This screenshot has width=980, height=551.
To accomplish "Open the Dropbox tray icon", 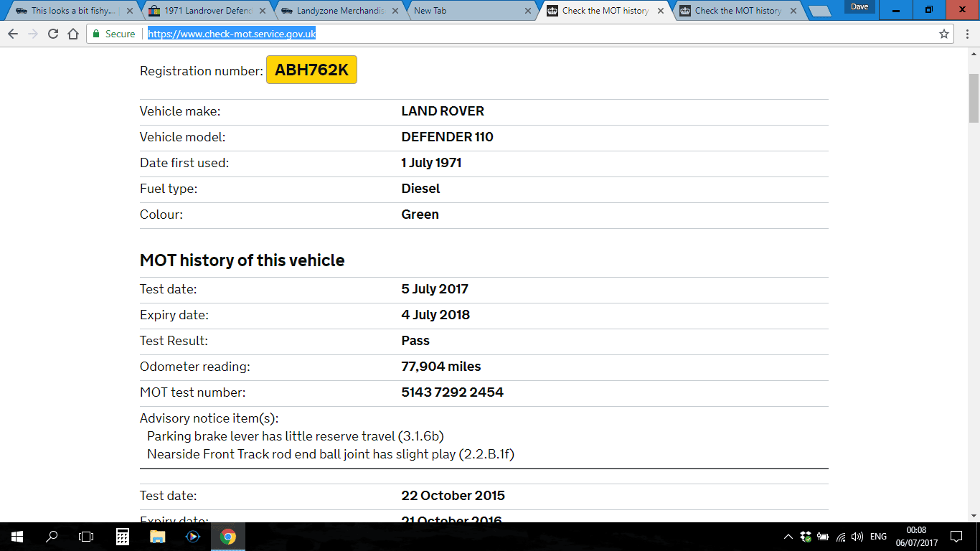I will tap(806, 537).
